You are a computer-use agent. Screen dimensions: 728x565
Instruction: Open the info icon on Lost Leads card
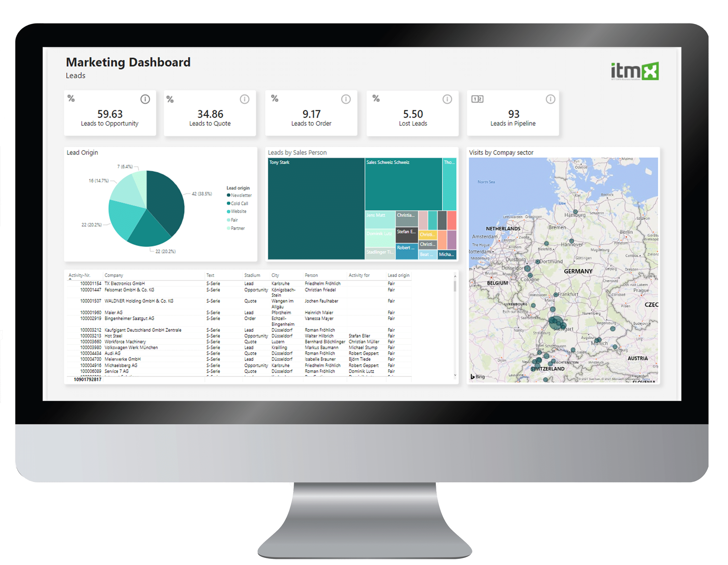pos(447,99)
